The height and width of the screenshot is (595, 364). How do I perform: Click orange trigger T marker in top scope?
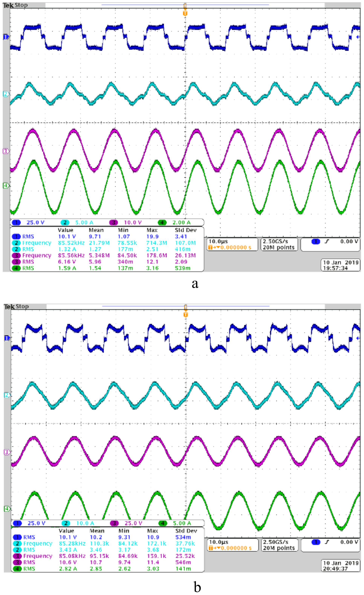coord(185,13)
